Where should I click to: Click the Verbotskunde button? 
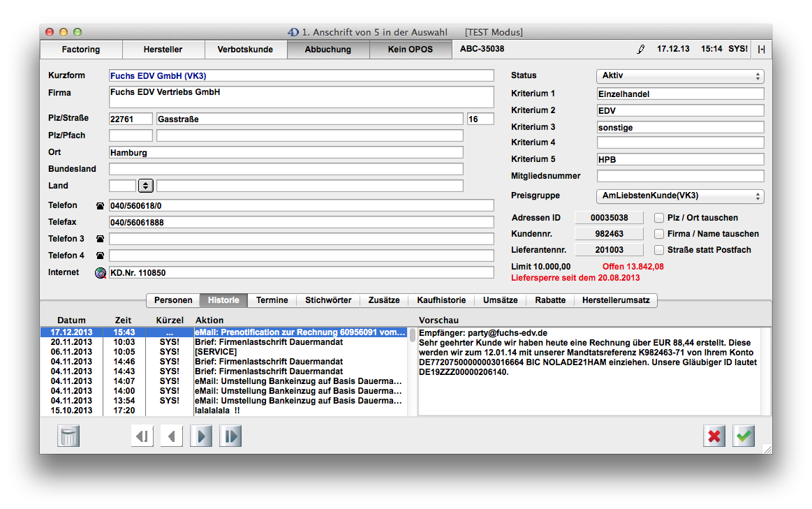(x=245, y=50)
